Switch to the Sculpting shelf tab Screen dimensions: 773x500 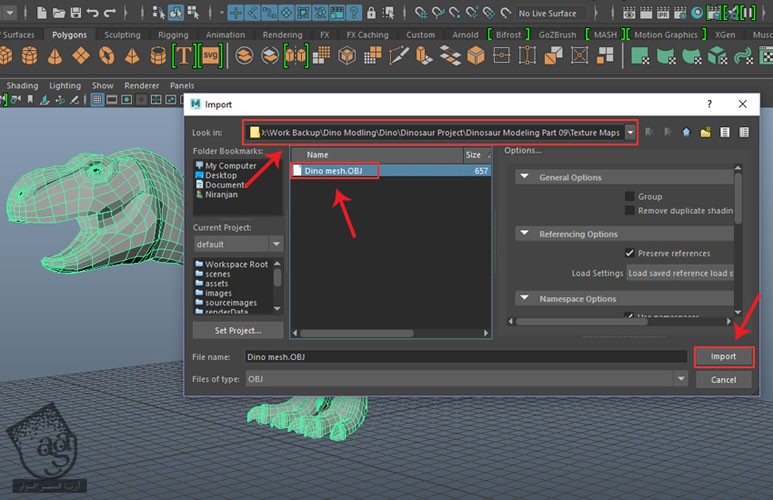point(123,34)
